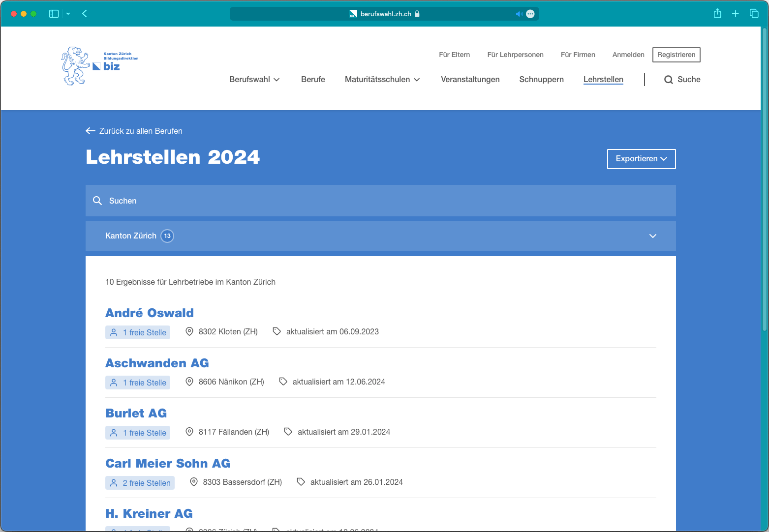Image resolution: width=769 pixels, height=532 pixels.
Task: Go to the Schnuppern navigation item
Action: coord(541,80)
